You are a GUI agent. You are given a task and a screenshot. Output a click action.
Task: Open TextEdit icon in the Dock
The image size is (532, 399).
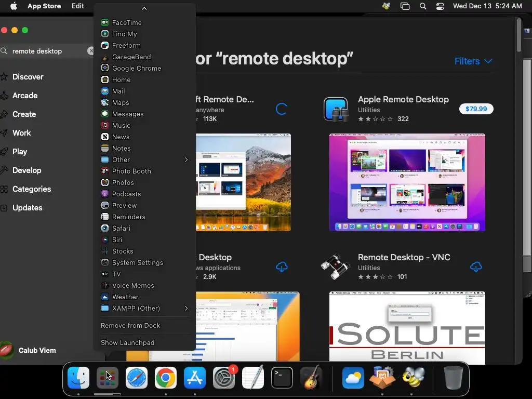(x=253, y=378)
